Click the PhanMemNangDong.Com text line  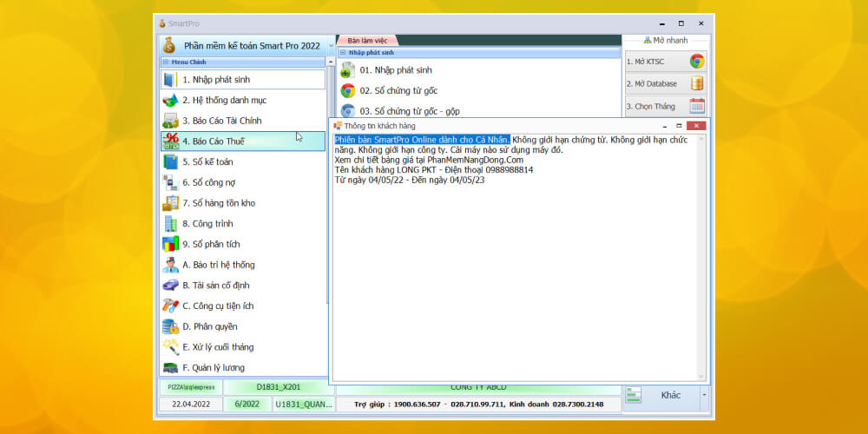click(429, 160)
